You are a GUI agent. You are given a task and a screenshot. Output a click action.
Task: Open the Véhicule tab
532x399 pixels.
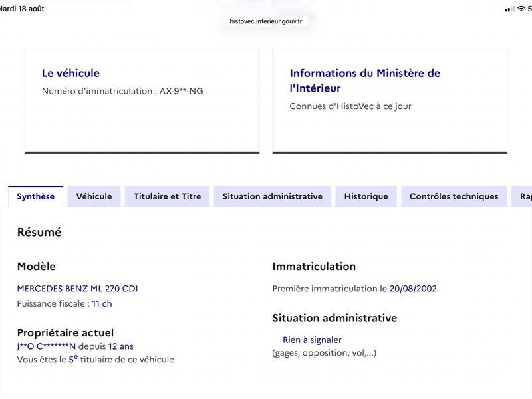pos(94,196)
